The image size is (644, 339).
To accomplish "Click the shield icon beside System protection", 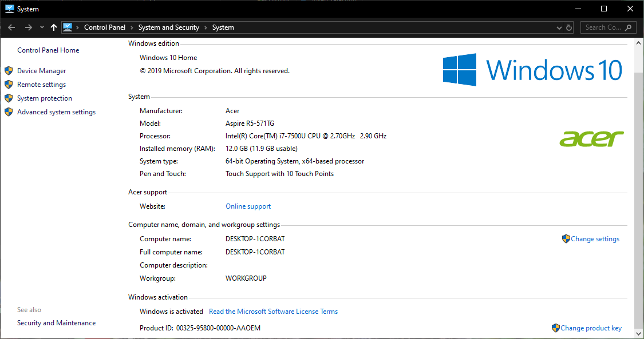I will click(x=9, y=98).
